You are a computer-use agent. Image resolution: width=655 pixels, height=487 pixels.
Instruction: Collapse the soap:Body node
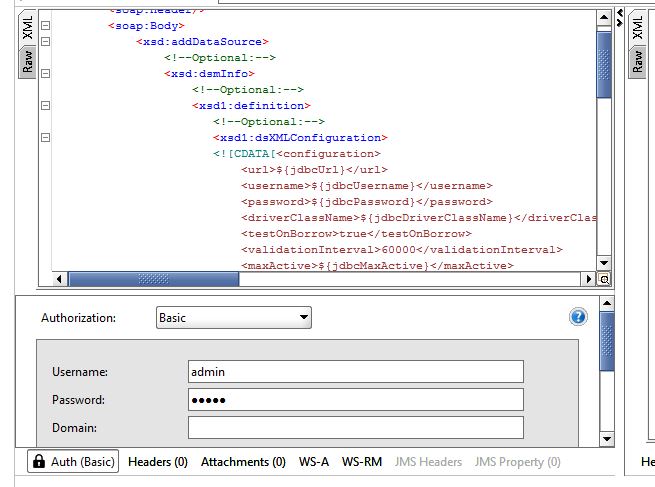coord(46,25)
